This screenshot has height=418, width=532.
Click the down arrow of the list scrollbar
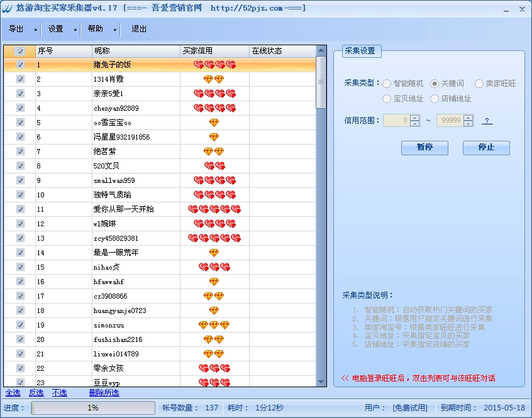click(x=321, y=382)
